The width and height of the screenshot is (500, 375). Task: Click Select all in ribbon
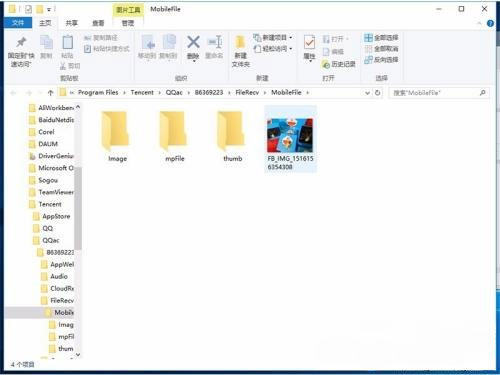tap(381, 38)
